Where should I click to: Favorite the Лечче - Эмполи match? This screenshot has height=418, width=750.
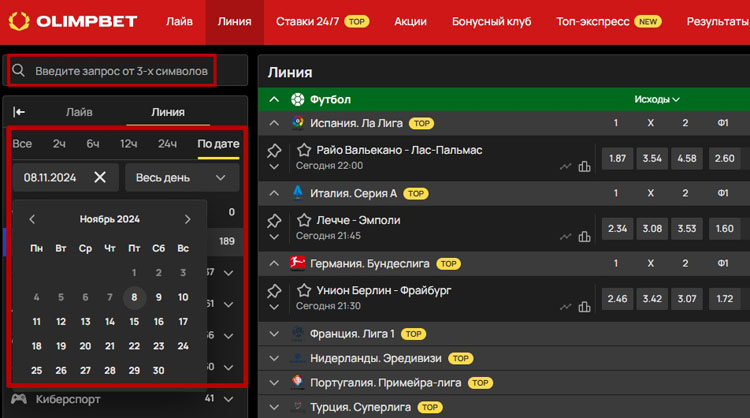pyautogui.click(x=304, y=220)
